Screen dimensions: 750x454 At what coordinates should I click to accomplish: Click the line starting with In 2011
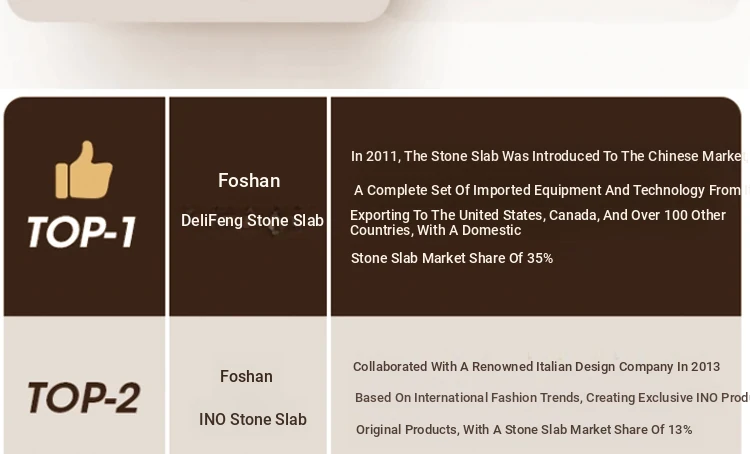point(550,156)
